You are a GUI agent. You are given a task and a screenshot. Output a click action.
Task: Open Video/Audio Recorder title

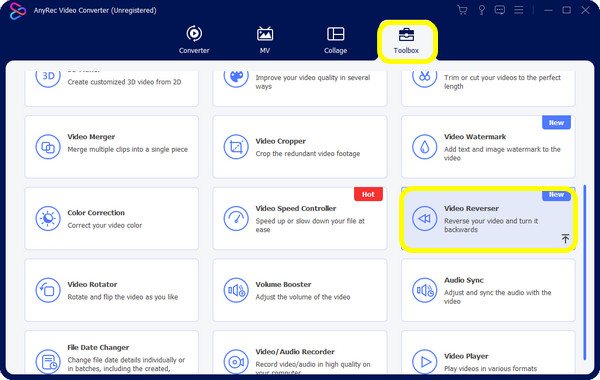pos(295,352)
